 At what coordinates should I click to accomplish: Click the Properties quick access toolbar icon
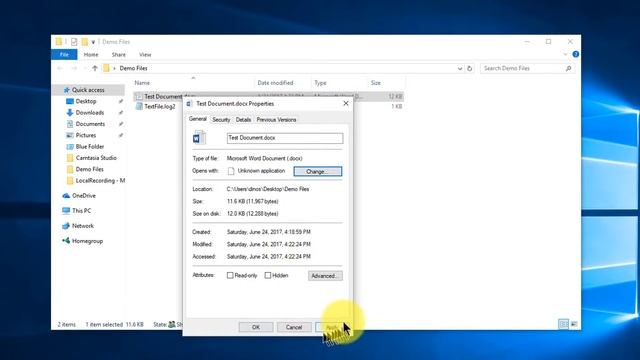pos(74,42)
